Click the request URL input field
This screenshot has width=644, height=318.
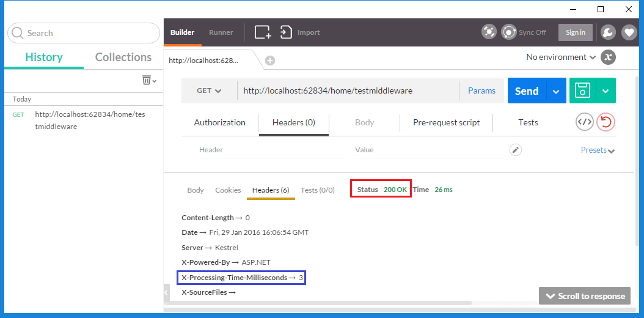348,91
